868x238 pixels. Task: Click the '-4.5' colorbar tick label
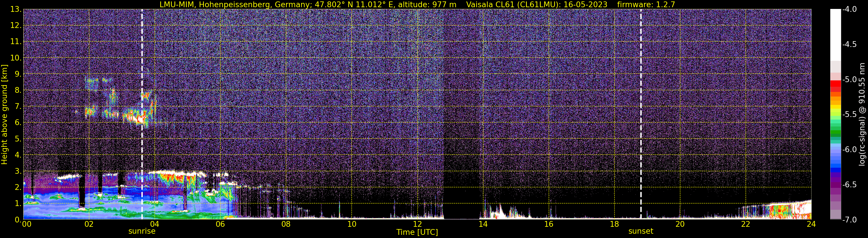coord(850,44)
